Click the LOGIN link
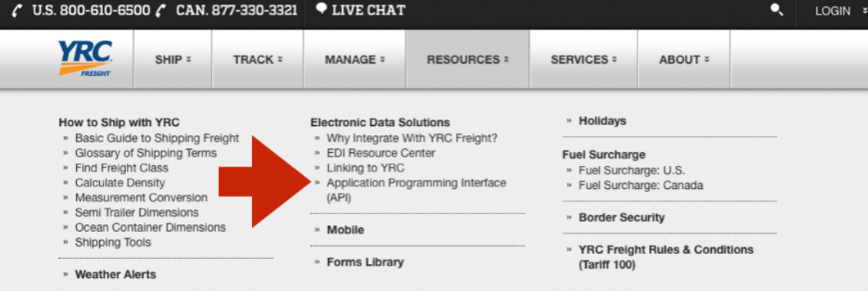This screenshot has height=291, width=868. [833, 11]
